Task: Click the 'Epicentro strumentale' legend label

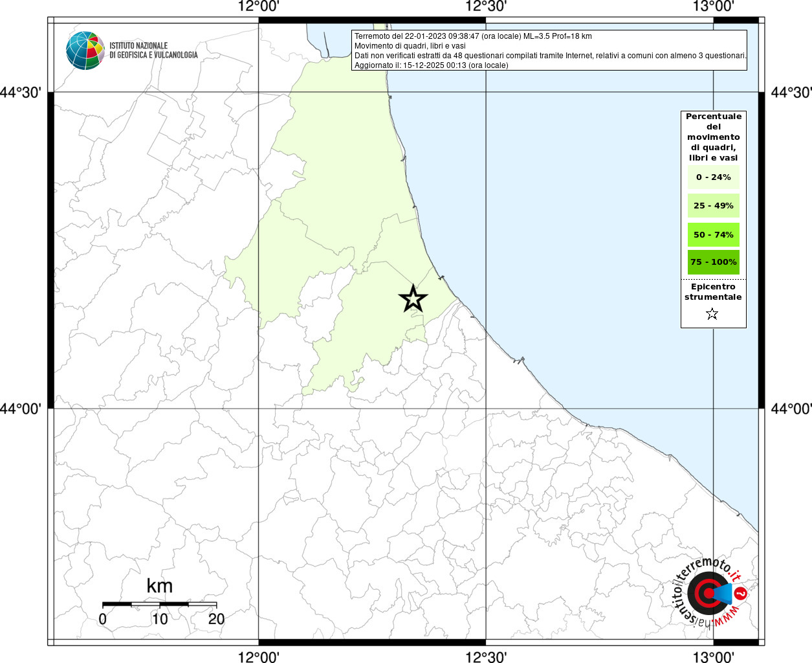Action: (713, 292)
